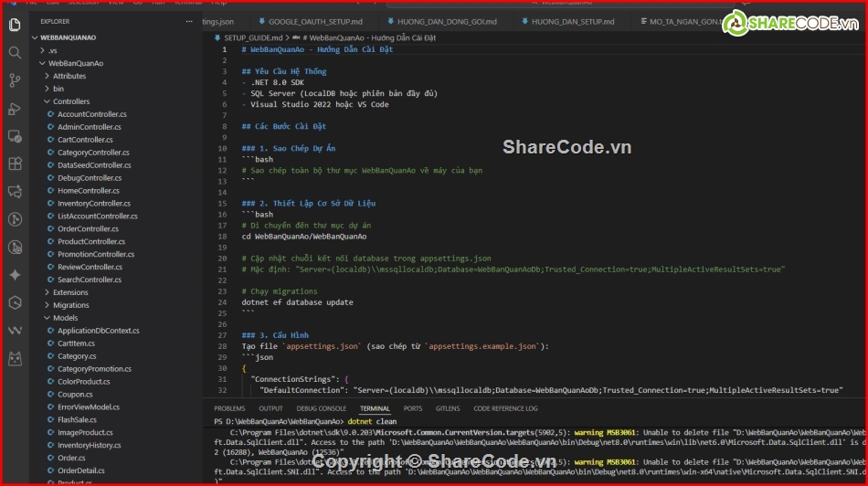Screen dimensions: 868x486
Task: Open DataSeedController.cs
Action: 94,165
